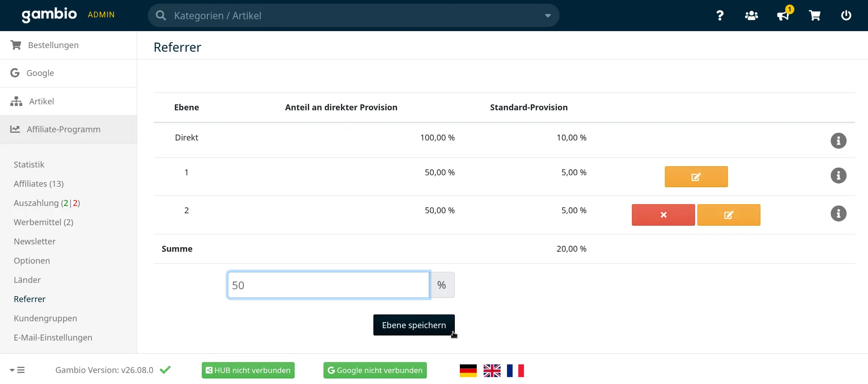Click the % suffix next to input
Screen dimensions: 868x384
click(x=442, y=285)
